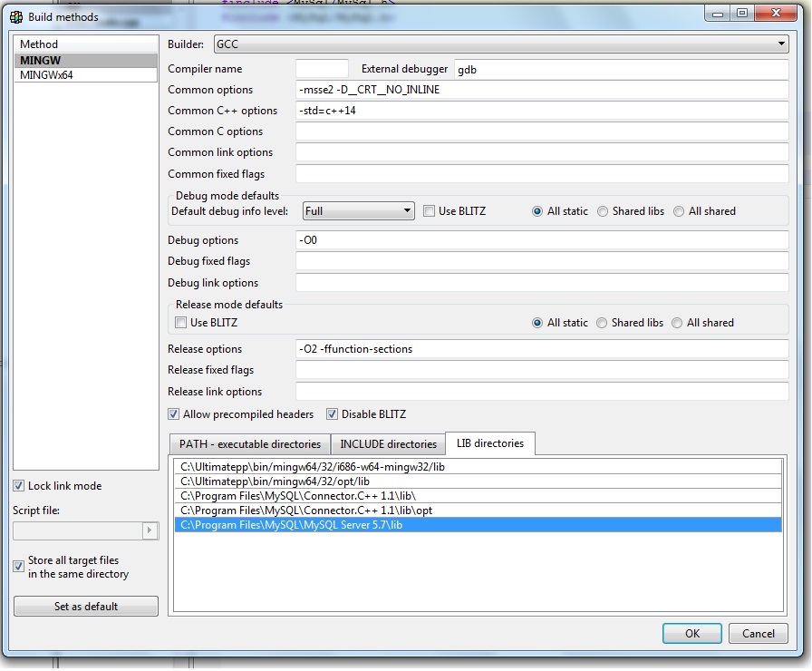The height and width of the screenshot is (671, 812).
Task: Open the Builder GCC dropdown
Action: [501, 44]
